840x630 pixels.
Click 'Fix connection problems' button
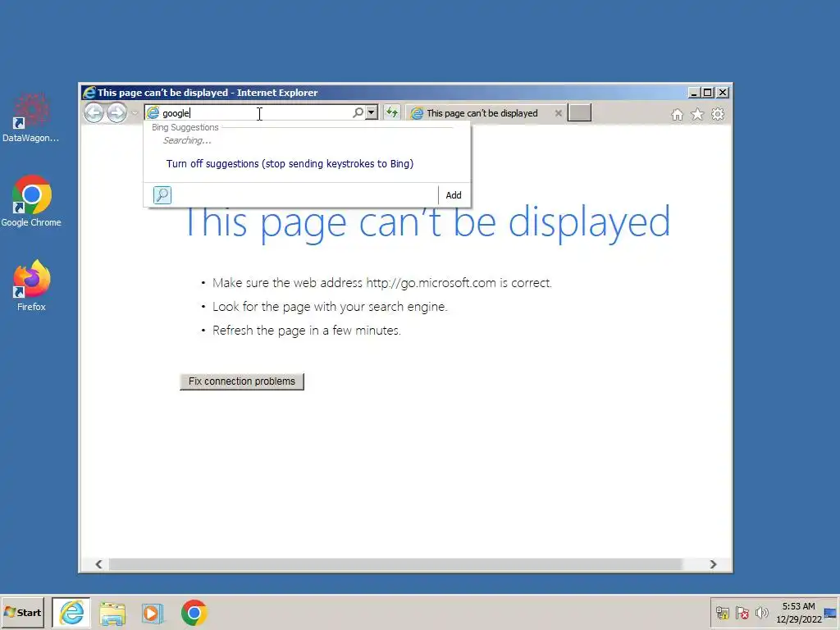(x=242, y=381)
